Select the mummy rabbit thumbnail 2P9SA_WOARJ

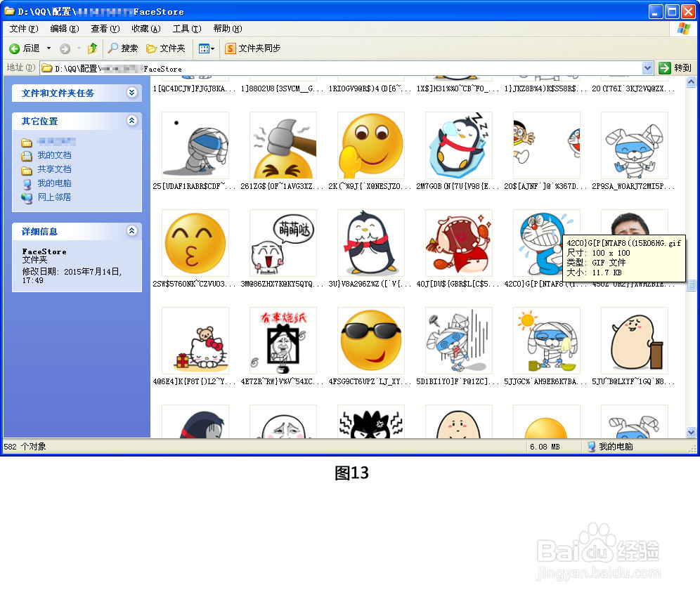point(635,145)
